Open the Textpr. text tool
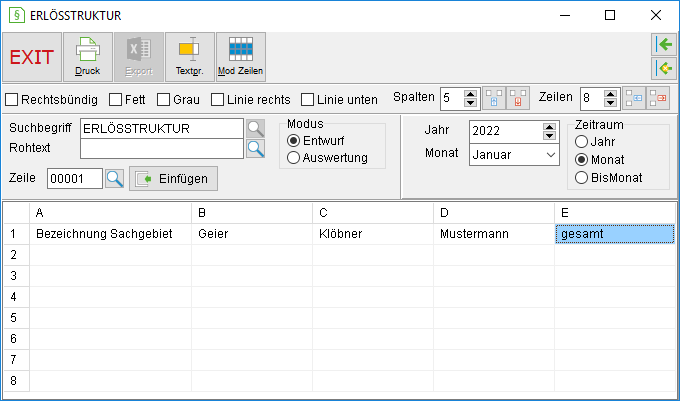 click(x=190, y=57)
